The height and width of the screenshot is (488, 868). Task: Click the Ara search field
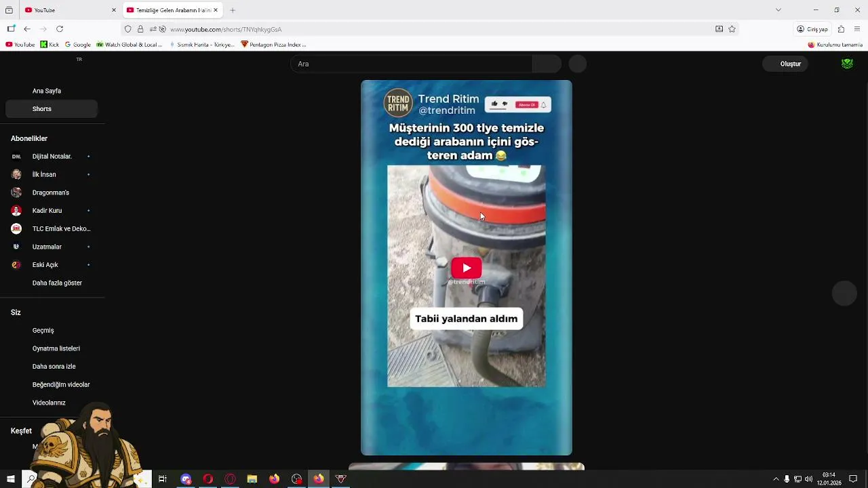point(412,64)
